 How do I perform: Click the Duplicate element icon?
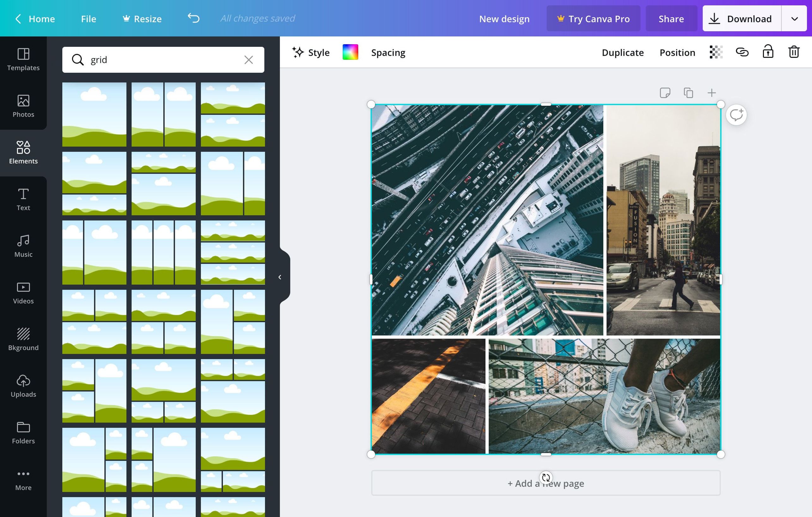click(x=688, y=93)
